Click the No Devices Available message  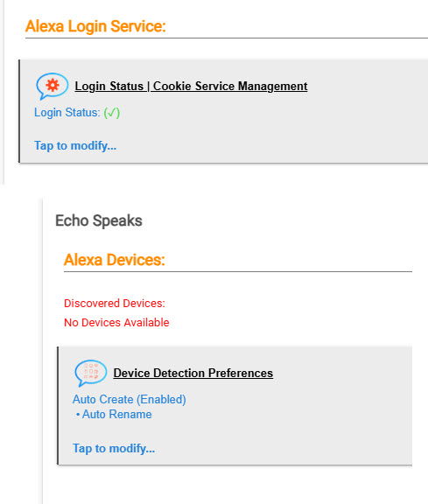[x=116, y=323]
